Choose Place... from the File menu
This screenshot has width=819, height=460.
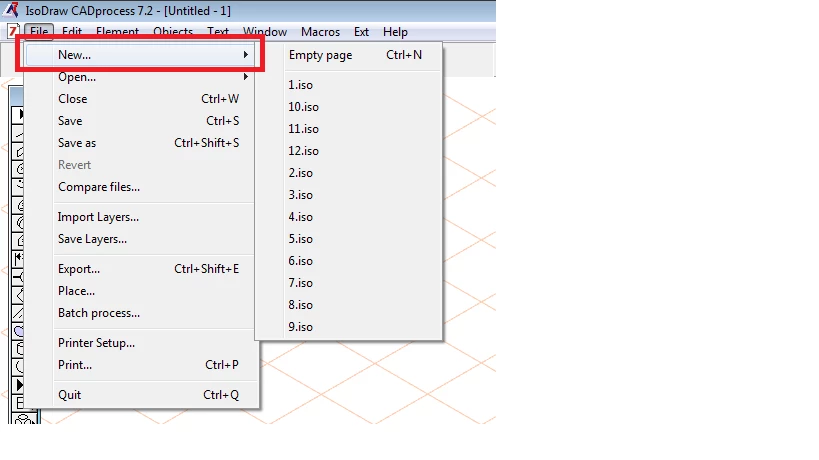[x=140, y=291]
